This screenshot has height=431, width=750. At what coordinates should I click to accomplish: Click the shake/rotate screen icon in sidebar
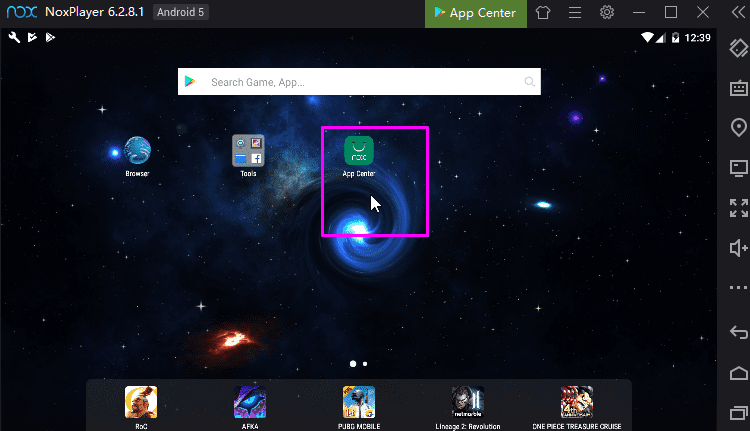[739, 48]
